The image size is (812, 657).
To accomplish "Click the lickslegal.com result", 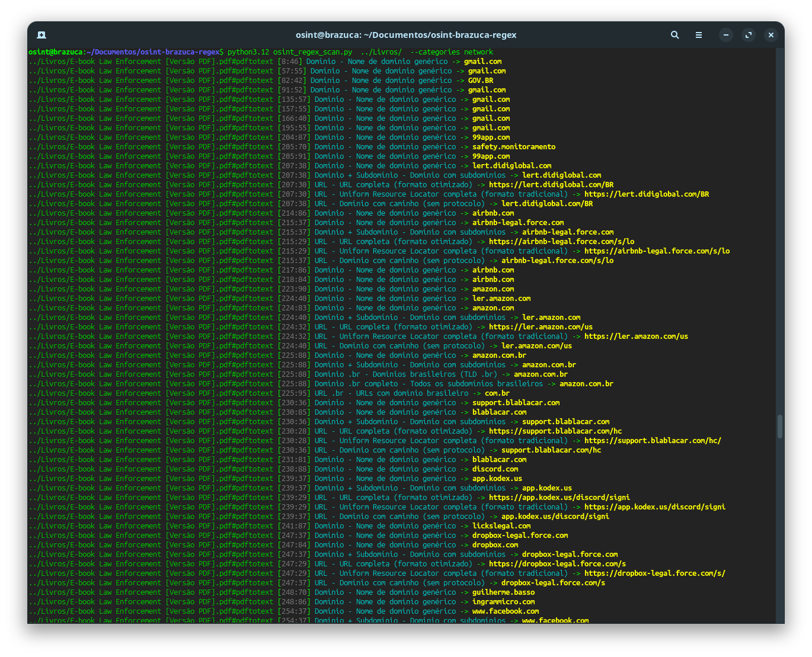I will tap(501, 526).
